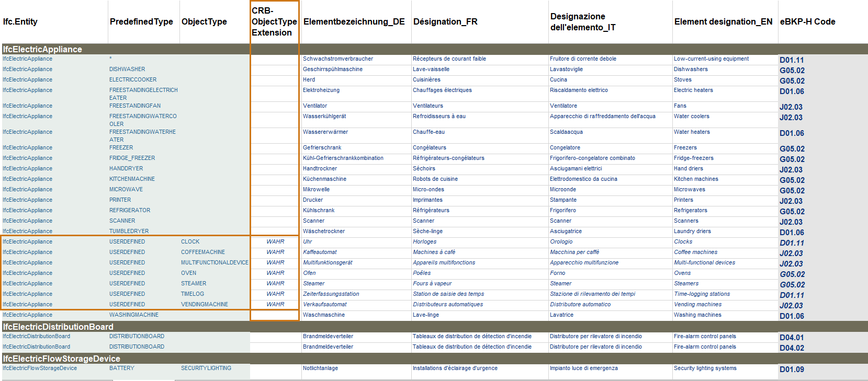Click the 'Schwachstromverbraucher' cell
The image size is (868, 381).
[x=338, y=59]
